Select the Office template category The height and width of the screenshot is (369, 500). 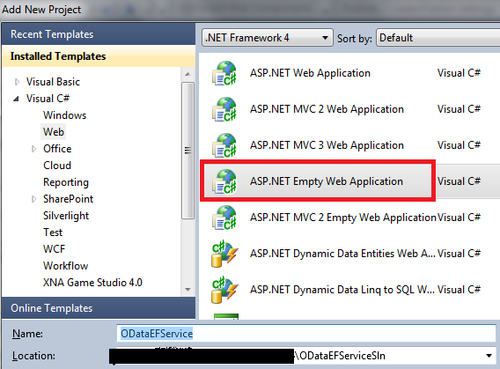[57, 149]
